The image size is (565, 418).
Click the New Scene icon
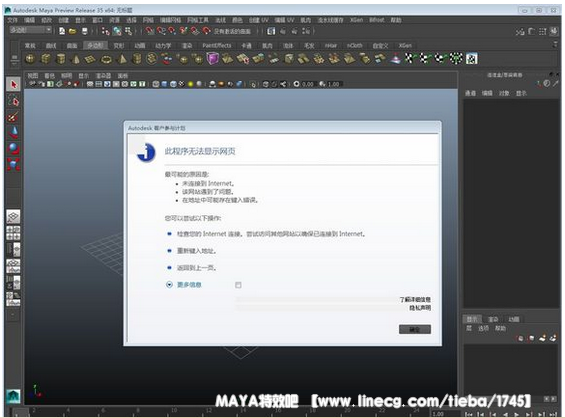pyautogui.click(x=62, y=31)
